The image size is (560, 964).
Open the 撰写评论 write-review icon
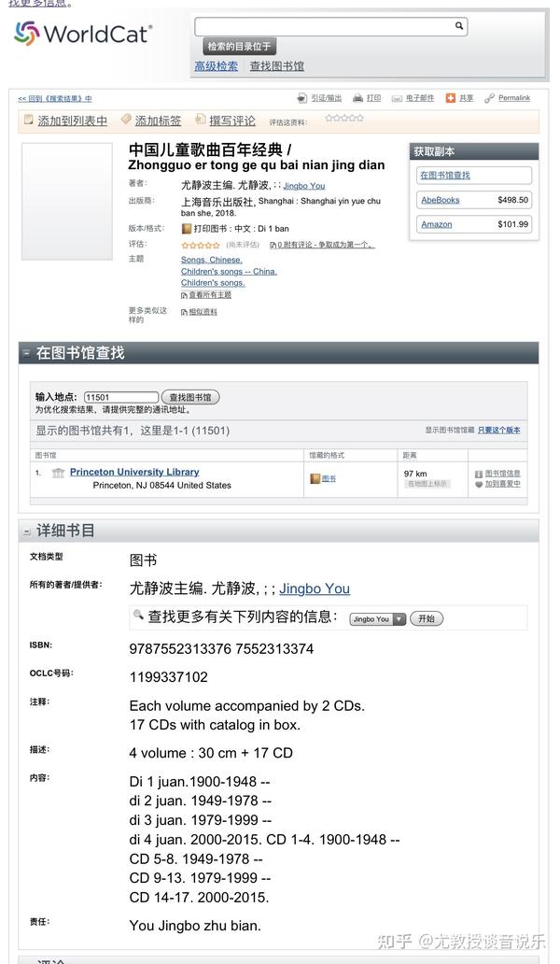click(202, 120)
